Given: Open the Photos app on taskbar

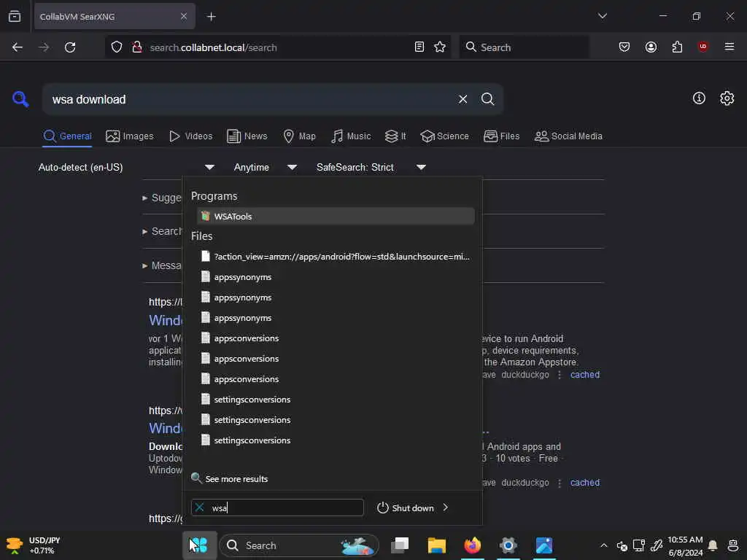Looking at the screenshot, I should tap(544, 545).
